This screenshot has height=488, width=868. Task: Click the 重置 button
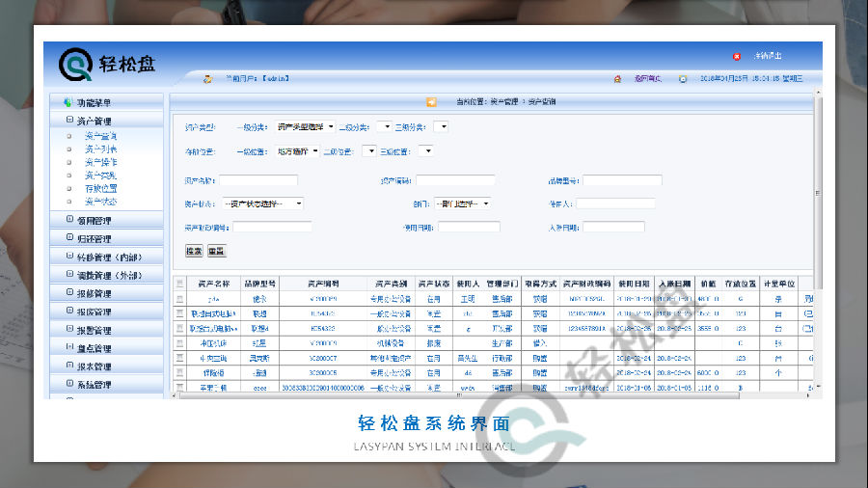coord(216,251)
